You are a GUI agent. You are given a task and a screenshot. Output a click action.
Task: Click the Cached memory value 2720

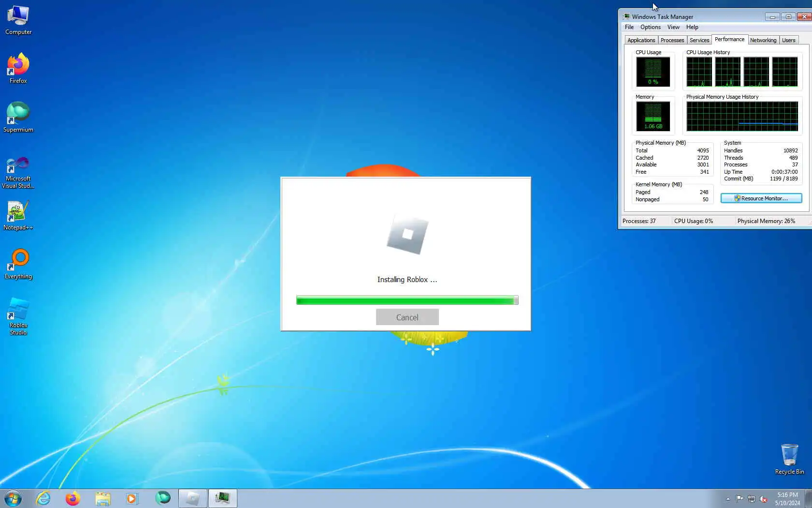703,158
